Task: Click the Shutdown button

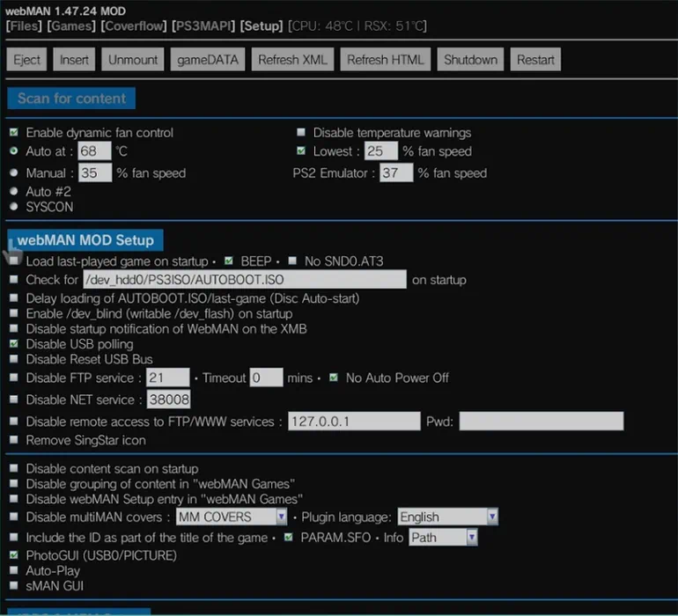Action: coord(470,60)
